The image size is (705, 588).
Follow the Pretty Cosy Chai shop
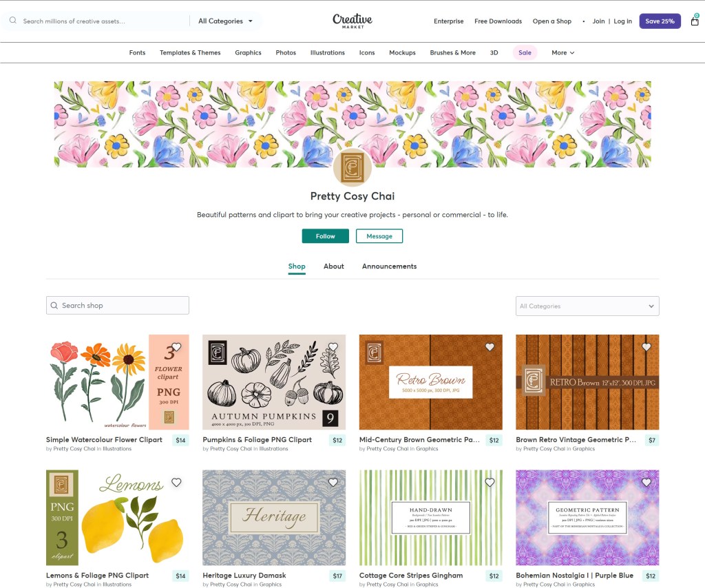pos(325,236)
